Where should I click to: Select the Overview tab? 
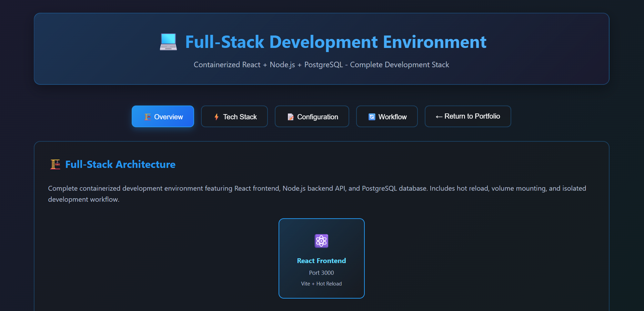tap(162, 117)
